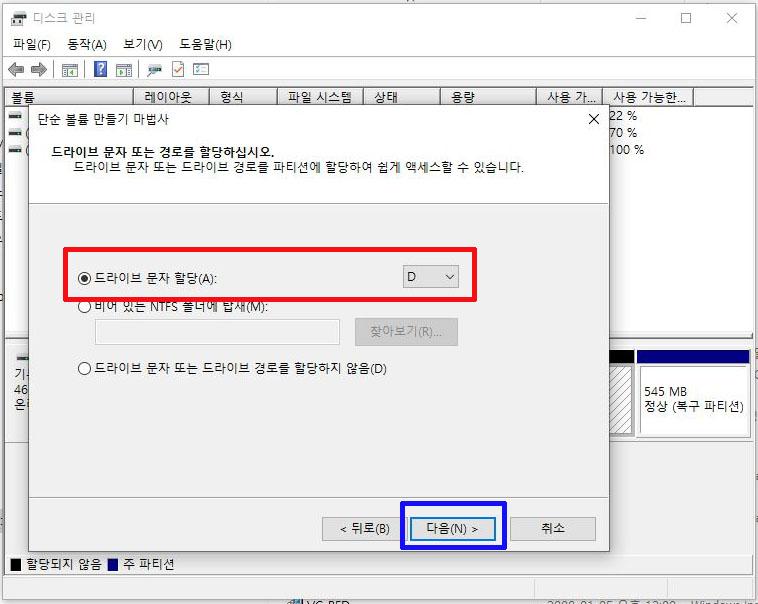The width and height of the screenshot is (758, 604).
Task: Click the 70 % value in list
Action: tap(623, 133)
